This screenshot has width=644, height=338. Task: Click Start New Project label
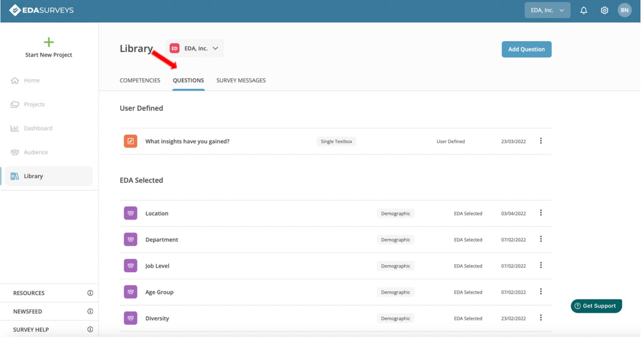tap(49, 55)
